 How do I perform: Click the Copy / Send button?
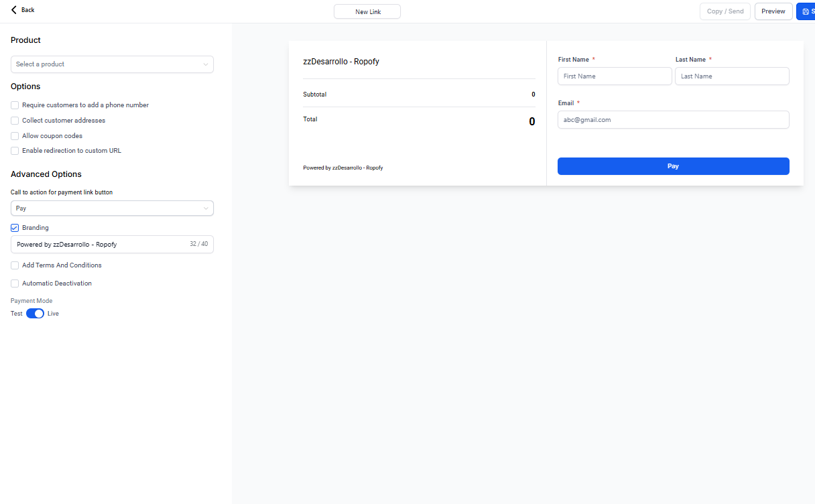click(x=725, y=11)
